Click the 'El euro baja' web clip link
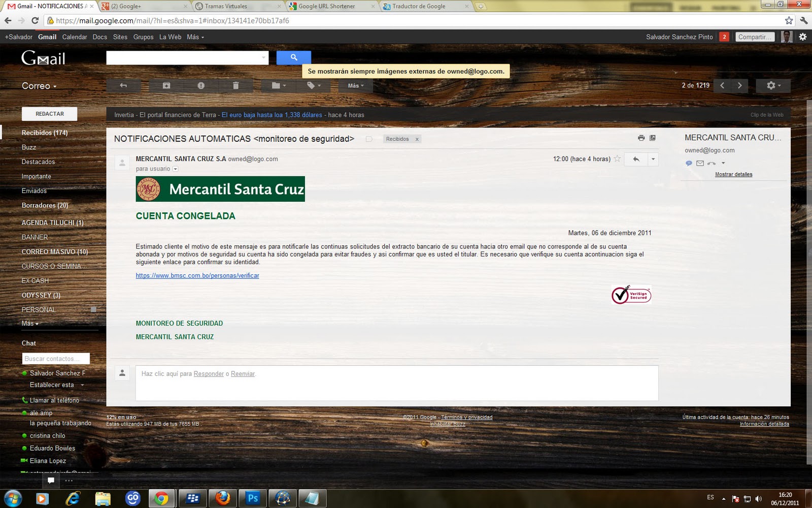Viewport: 812px width, 508px height. tap(272, 115)
